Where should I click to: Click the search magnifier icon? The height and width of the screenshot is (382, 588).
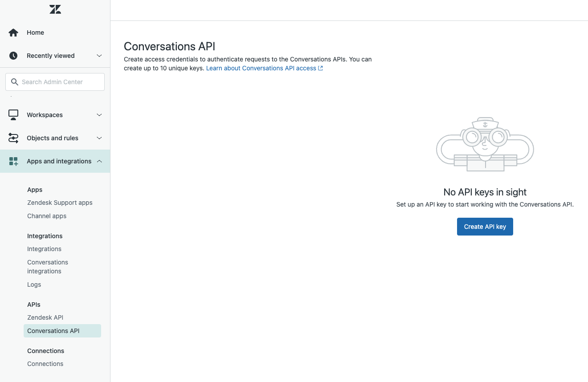(x=14, y=82)
